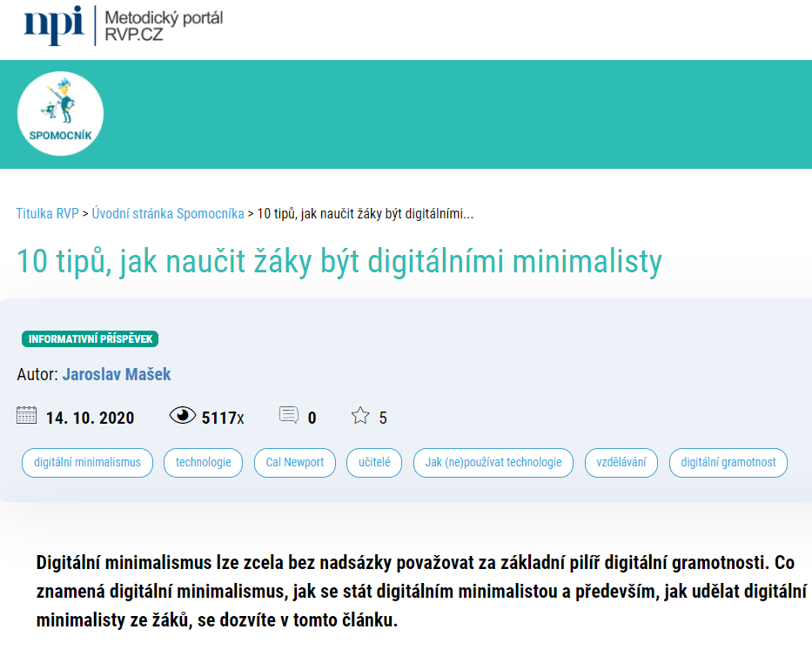Image resolution: width=812 pixels, height=663 pixels.
Task: Open 'Jak (ne)používat technologie' tag
Action: tap(493, 463)
